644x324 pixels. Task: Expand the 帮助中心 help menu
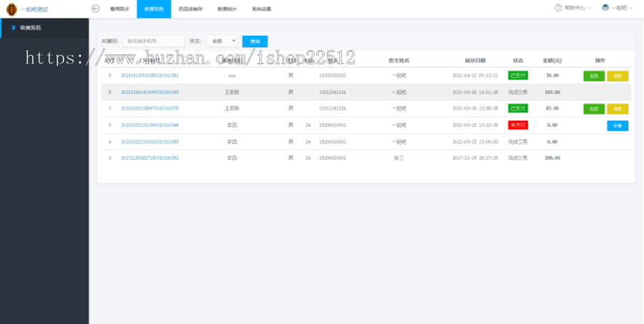pyautogui.click(x=574, y=8)
